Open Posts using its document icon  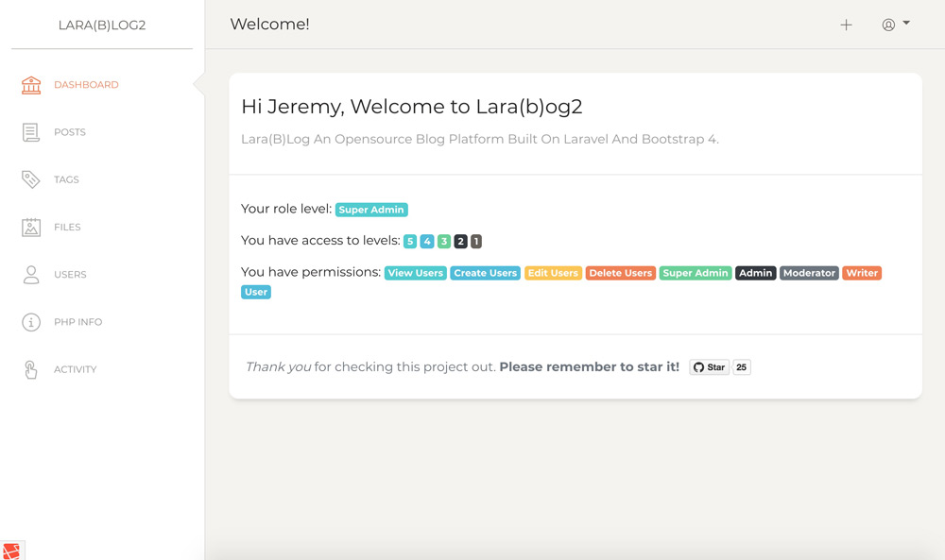click(31, 131)
